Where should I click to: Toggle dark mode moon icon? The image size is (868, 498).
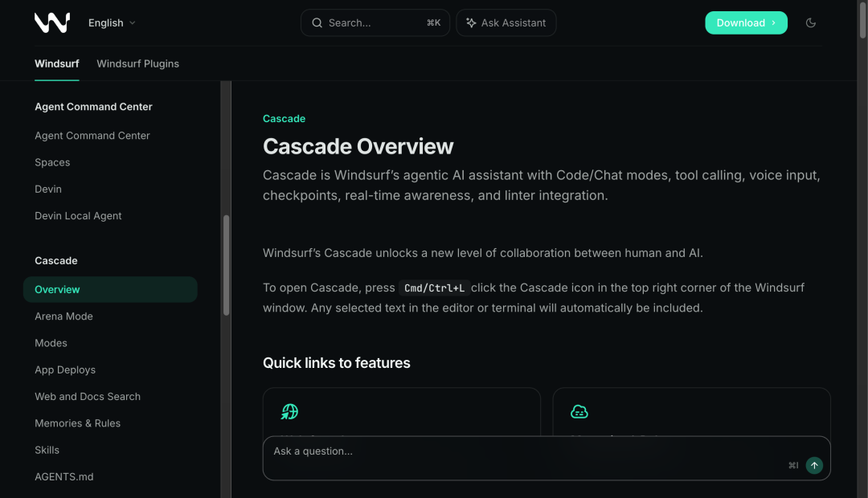pyautogui.click(x=810, y=22)
